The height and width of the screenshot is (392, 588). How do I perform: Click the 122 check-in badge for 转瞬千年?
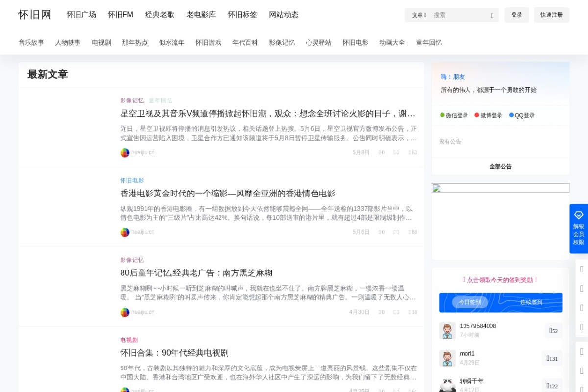[552, 386]
